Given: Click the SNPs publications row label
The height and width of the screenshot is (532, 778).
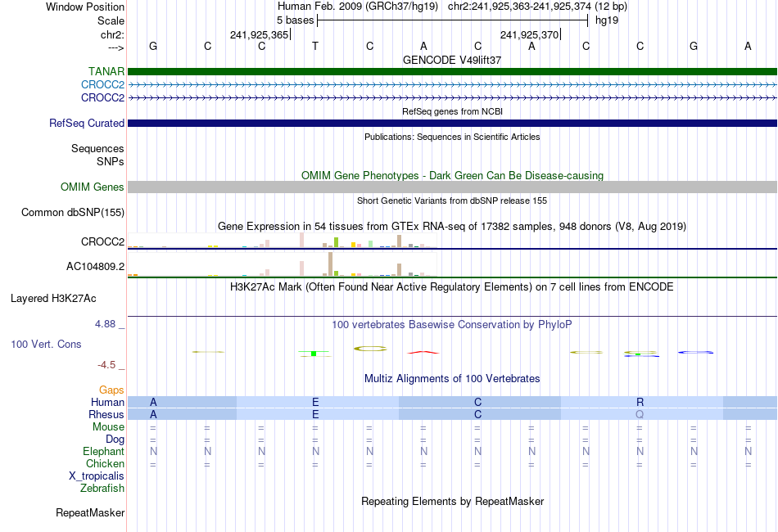Looking at the screenshot, I should click(x=111, y=161).
